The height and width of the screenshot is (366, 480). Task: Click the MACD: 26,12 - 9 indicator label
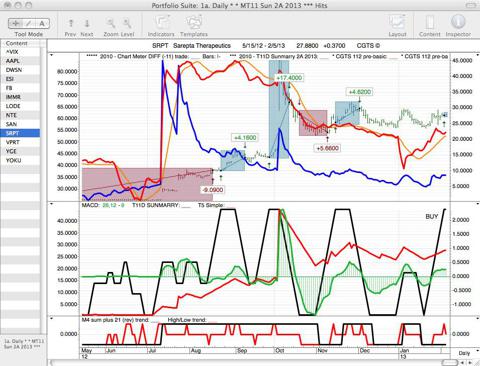103,205
